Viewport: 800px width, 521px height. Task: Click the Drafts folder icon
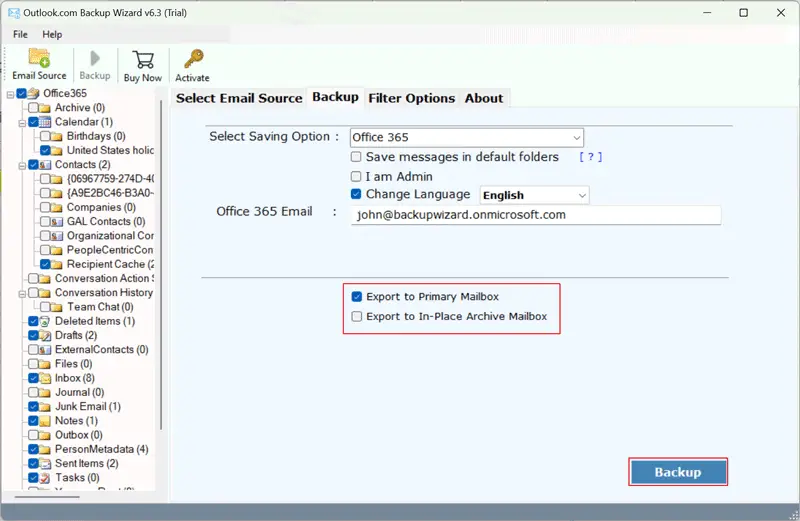click(45, 335)
